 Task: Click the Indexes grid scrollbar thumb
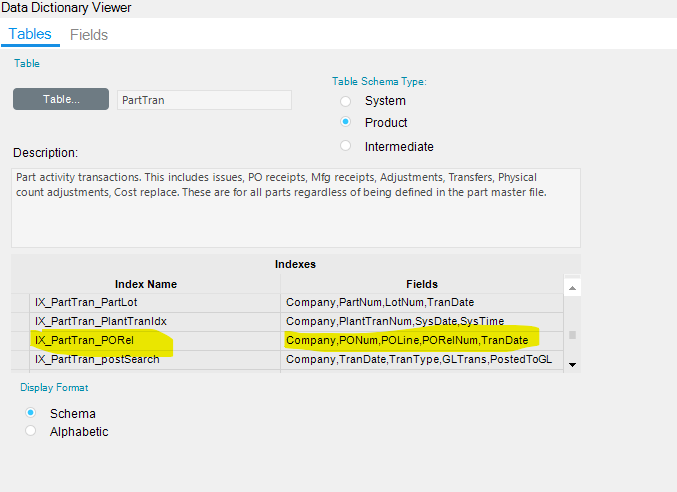(x=572, y=335)
